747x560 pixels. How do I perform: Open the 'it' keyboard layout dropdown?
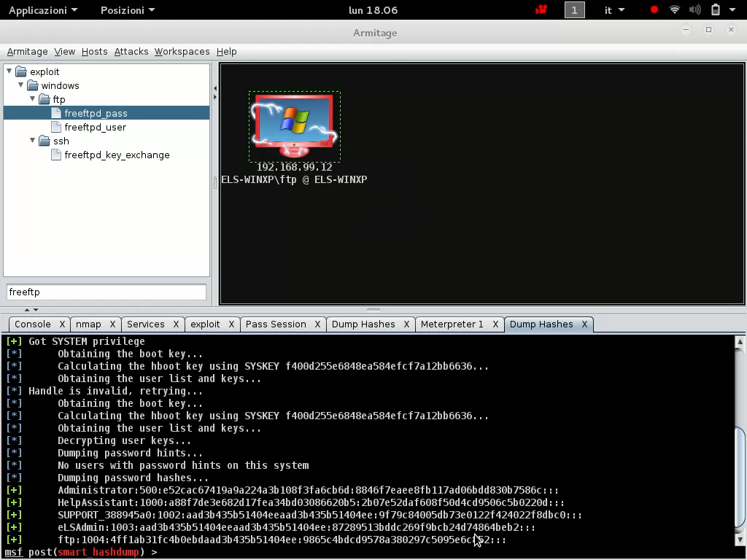click(614, 10)
